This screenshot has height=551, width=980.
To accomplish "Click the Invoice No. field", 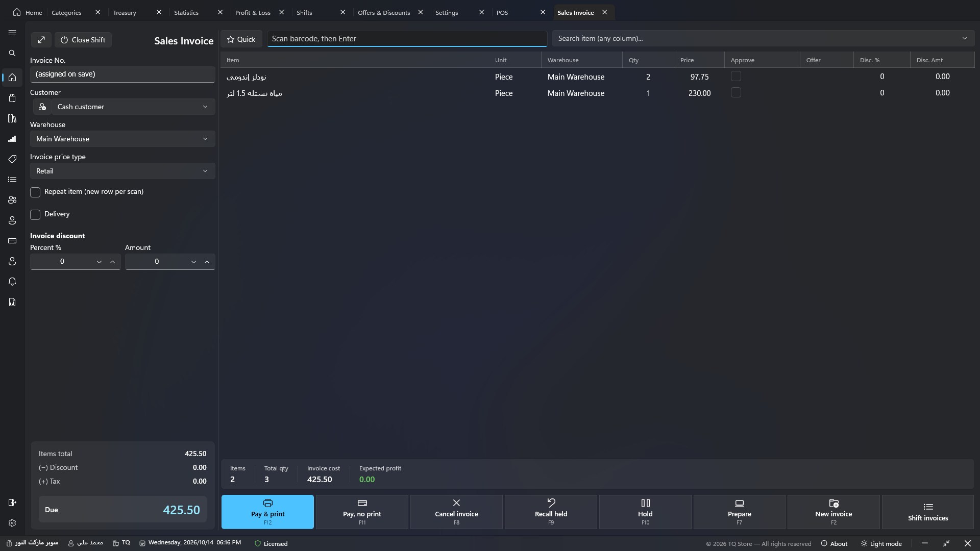I will [122, 74].
